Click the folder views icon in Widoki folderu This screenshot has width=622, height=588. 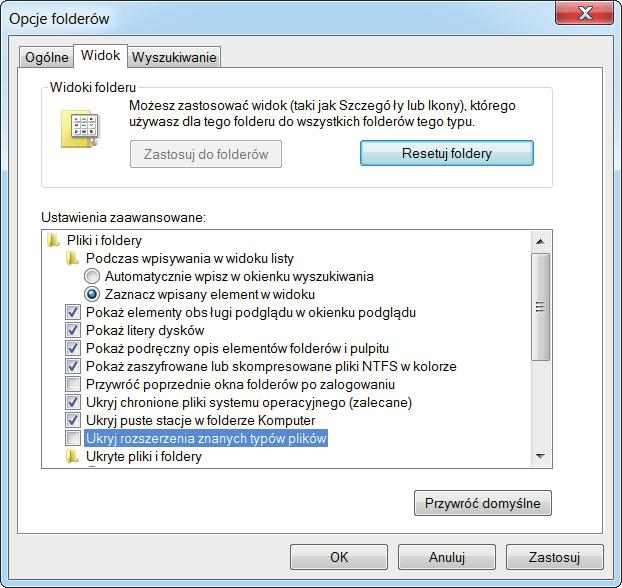[80, 129]
